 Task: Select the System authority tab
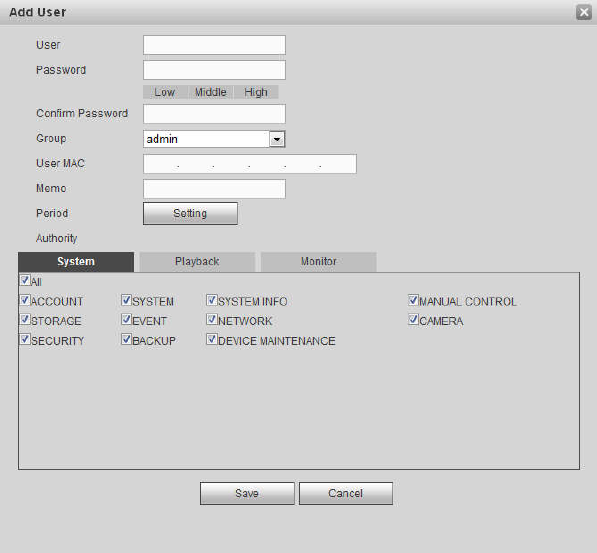pyautogui.click(x=76, y=262)
